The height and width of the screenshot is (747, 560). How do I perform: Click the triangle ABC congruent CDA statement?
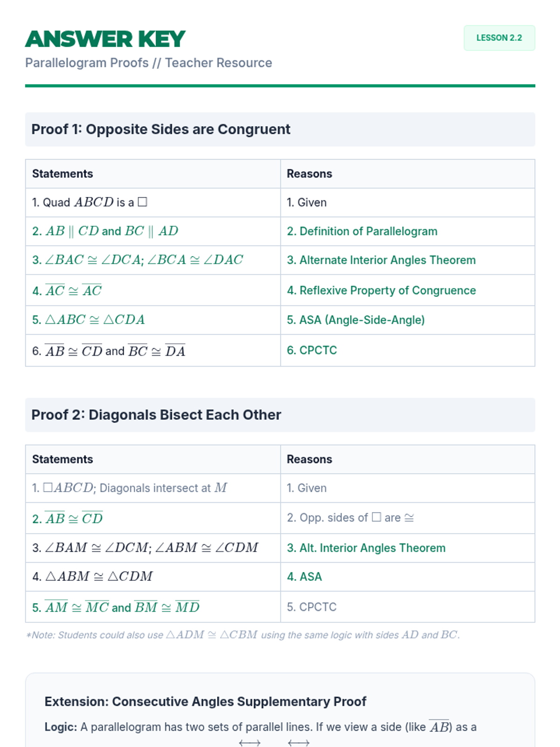click(89, 320)
